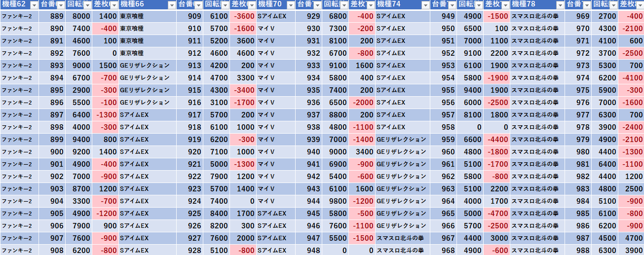Select SアイムEX cell in the row of 949
Screen dimensions: 644x255
coord(403,16)
